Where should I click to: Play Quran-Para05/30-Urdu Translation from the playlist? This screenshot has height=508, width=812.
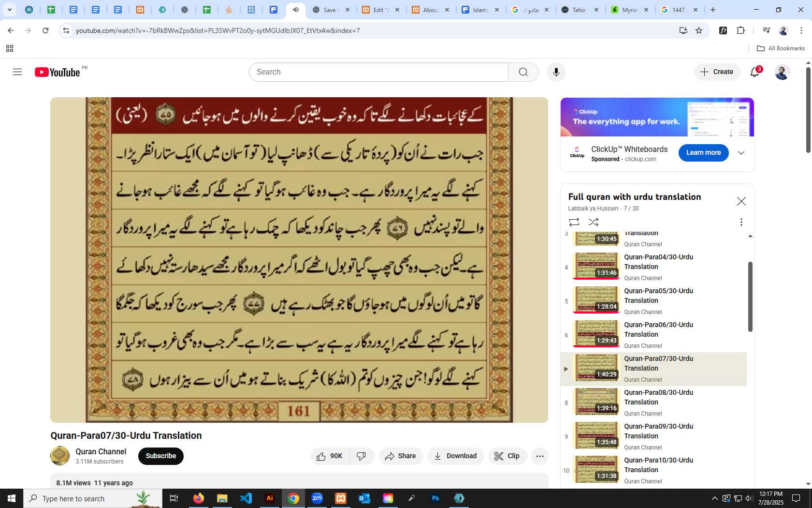tap(653, 300)
